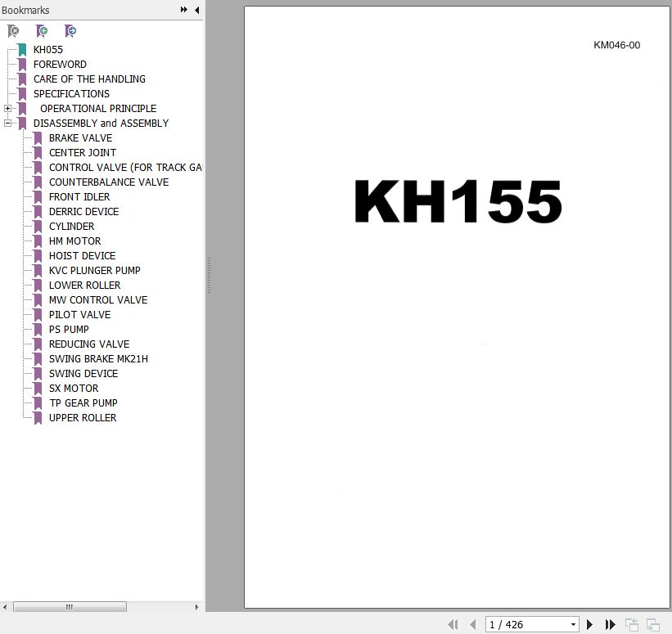Click the bookmark icon beside HM MOTOR
This screenshot has width=672, height=634.
click(x=38, y=241)
